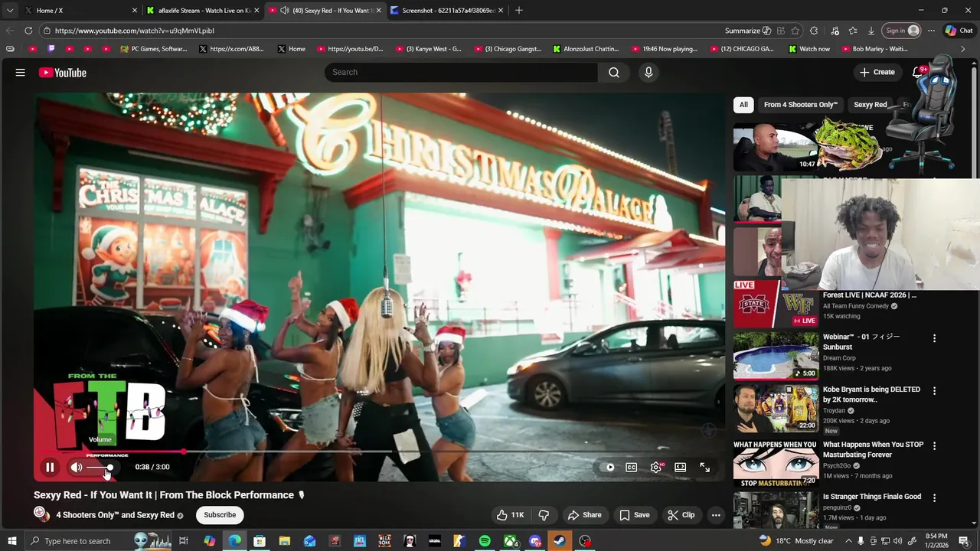This screenshot has width=980, height=551.
Task: Open the browser Extensions puzzle icon
Action: (x=814, y=31)
